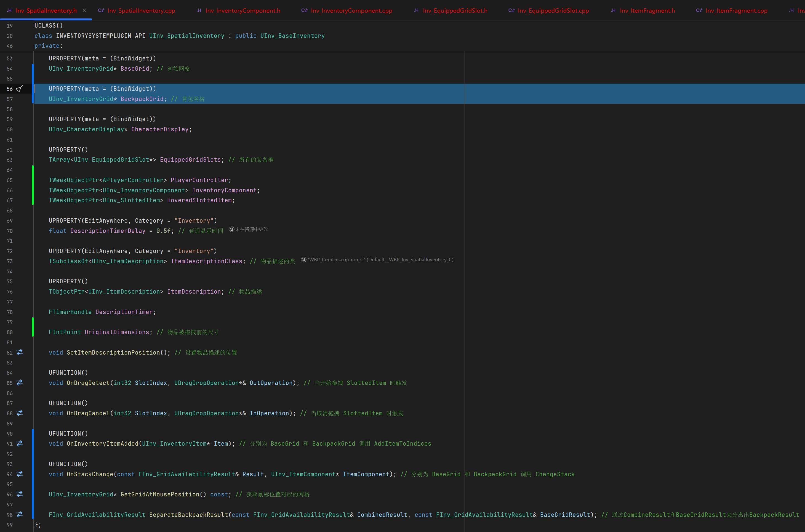805x532 pixels.
Task: Click gutter navigation icon next to OnDragDetect
Action: click(20, 382)
